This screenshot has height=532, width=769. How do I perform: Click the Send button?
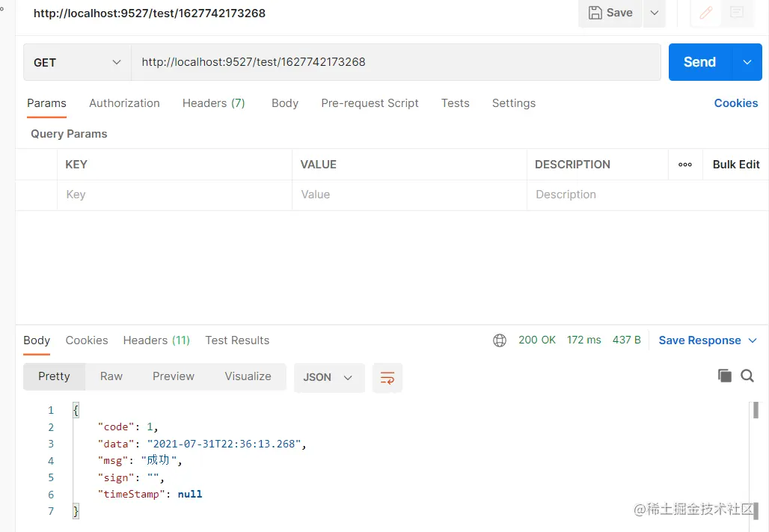click(698, 61)
